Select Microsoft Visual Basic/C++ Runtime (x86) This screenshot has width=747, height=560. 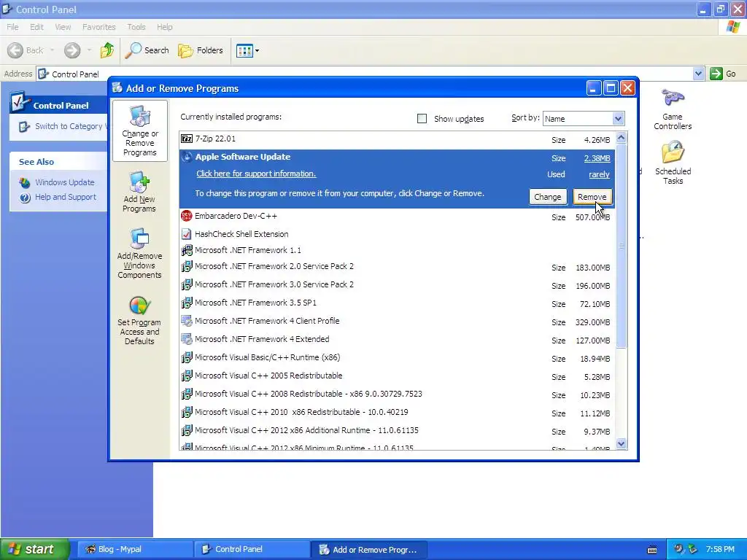coord(398,357)
